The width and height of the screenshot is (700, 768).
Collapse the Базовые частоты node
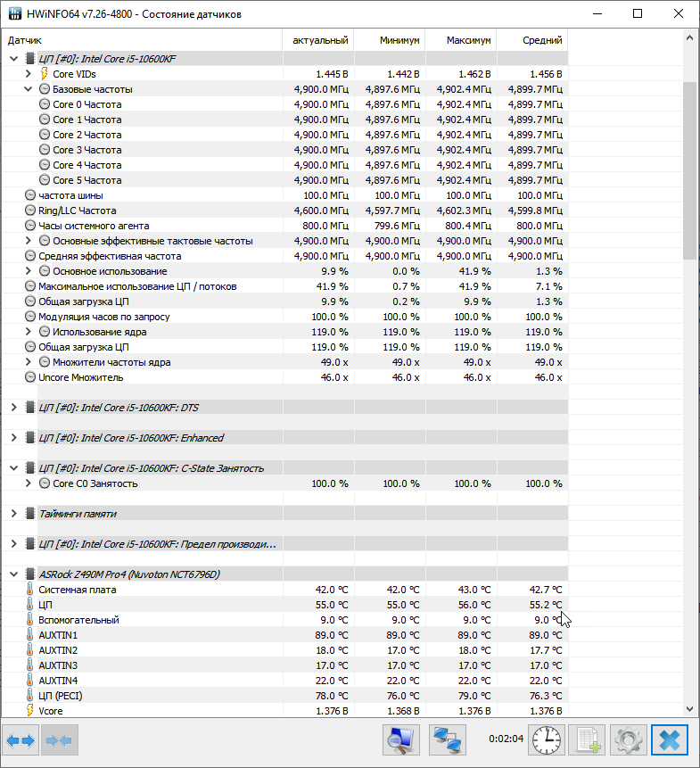28,89
